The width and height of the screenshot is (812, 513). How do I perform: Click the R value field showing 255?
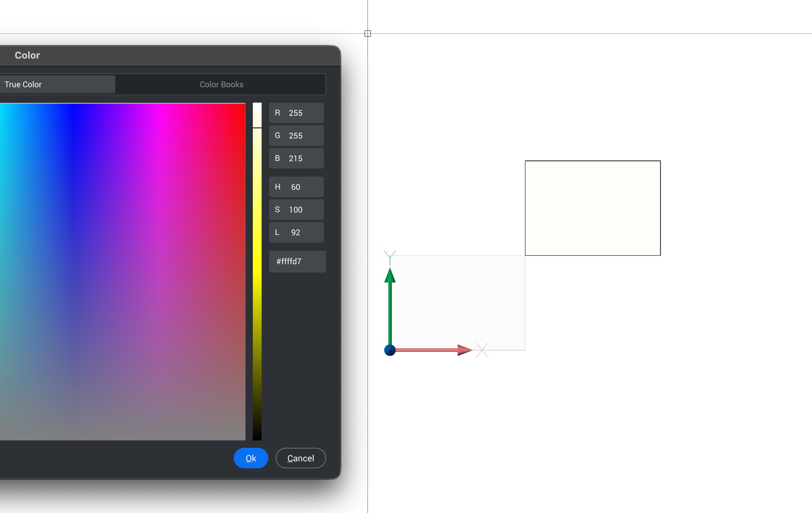(296, 113)
